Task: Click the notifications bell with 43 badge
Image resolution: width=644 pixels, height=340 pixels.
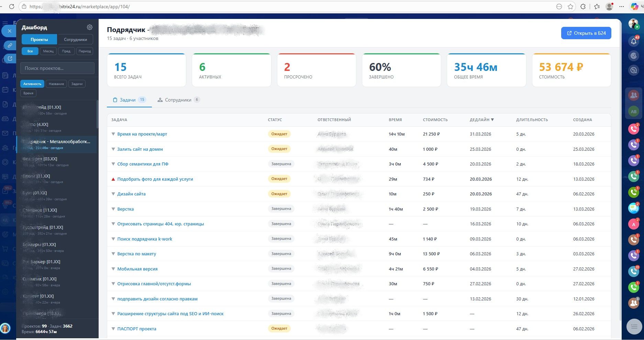Action: (x=633, y=41)
